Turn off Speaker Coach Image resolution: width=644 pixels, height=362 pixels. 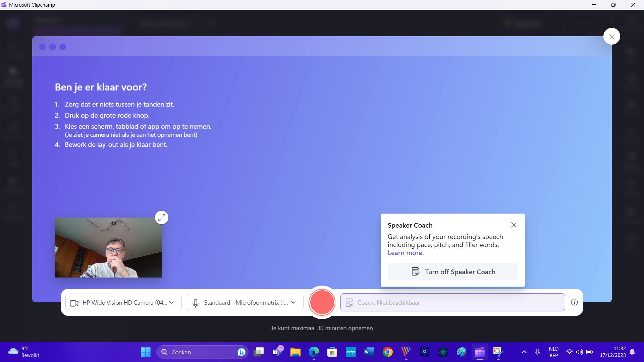click(452, 271)
